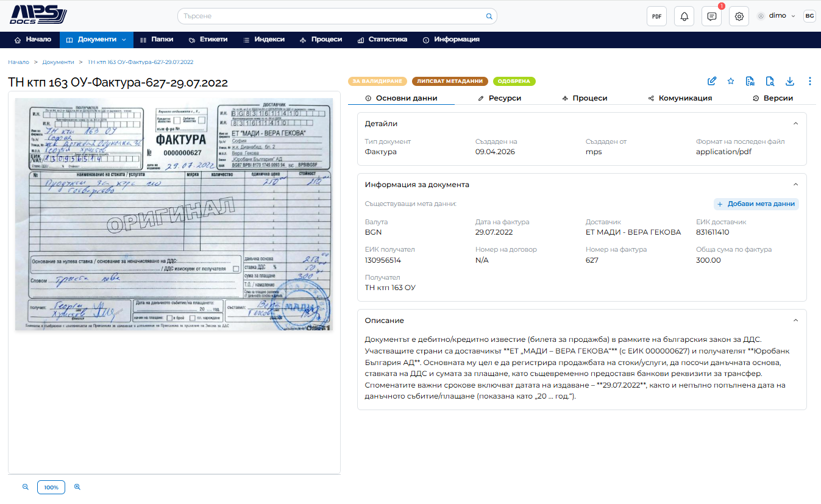Open the three-dot more options menu
Viewport: 821px width, 504px height.
tap(810, 81)
